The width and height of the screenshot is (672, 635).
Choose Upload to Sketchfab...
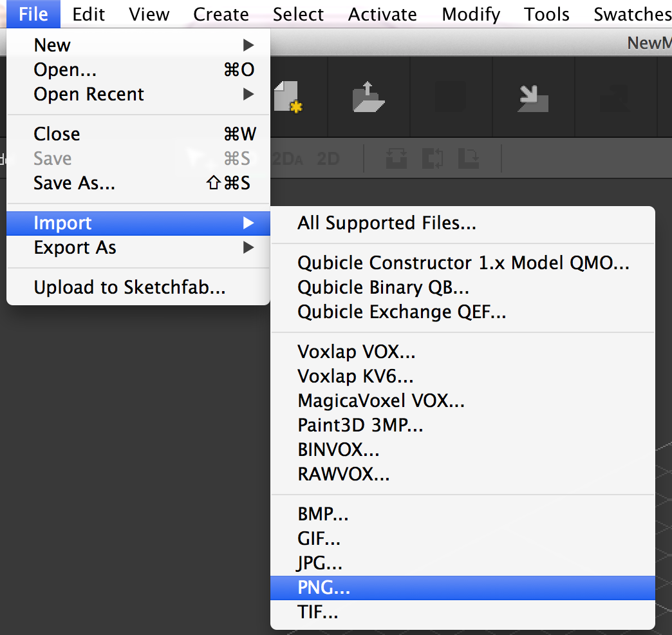pyautogui.click(x=138, y=287)
